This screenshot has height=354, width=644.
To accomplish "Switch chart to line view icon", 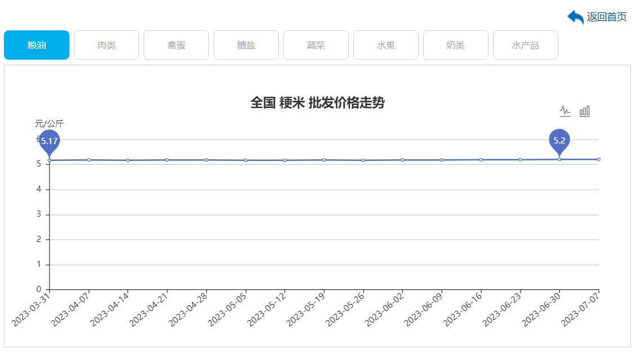I will (565, 111).
